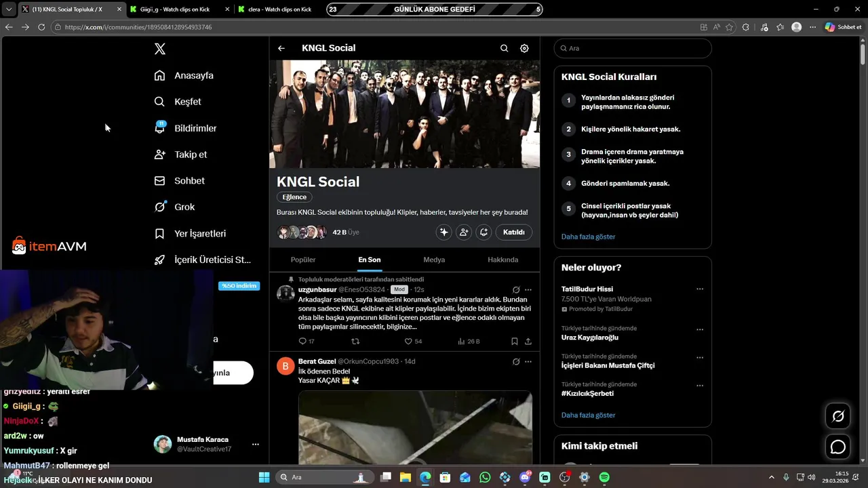
Task: Switch to the En Son tab
Action: 370,260
